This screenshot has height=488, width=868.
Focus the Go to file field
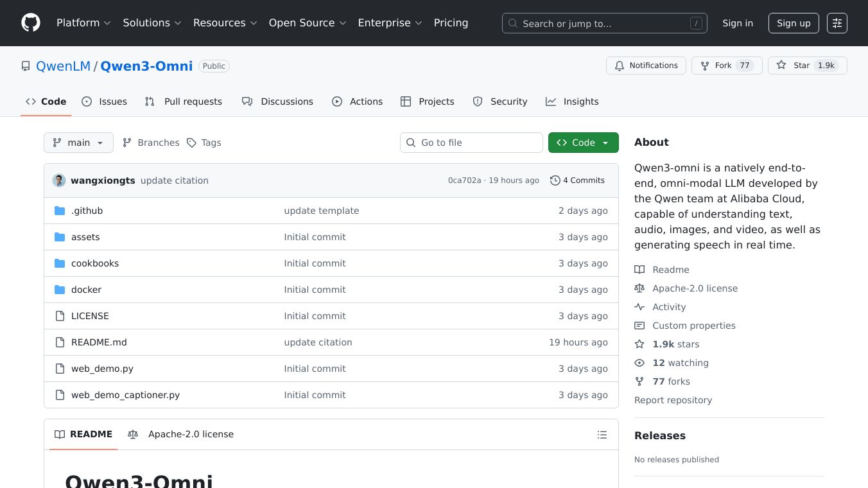click(x=478, y=143)
